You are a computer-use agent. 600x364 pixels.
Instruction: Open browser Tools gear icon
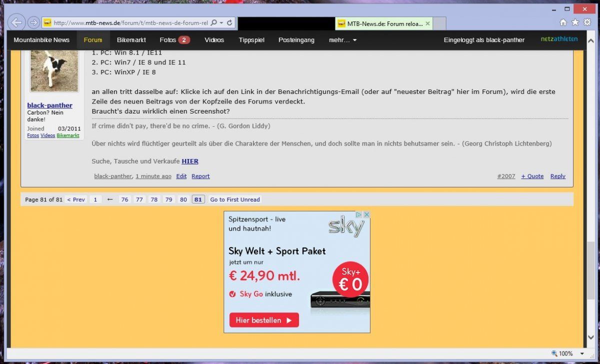(587, 22)
